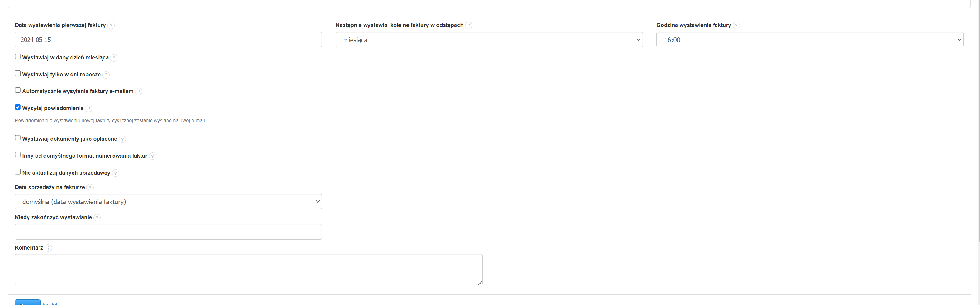Open help for Nie aktualizuj danych sprzedawcy

(x=115, y=173)
